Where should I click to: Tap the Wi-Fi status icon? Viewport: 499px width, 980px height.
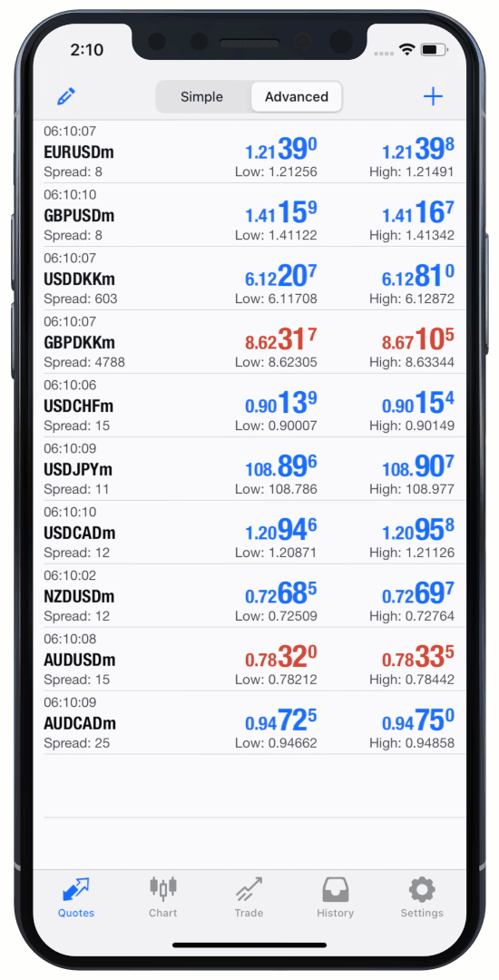click(x=407, y=50)
